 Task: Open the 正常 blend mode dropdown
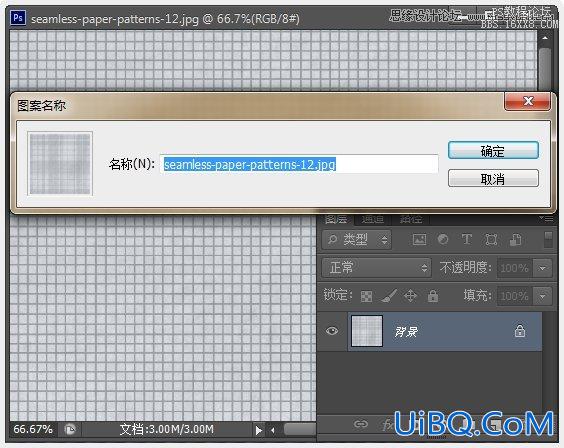tap(377, 268)
